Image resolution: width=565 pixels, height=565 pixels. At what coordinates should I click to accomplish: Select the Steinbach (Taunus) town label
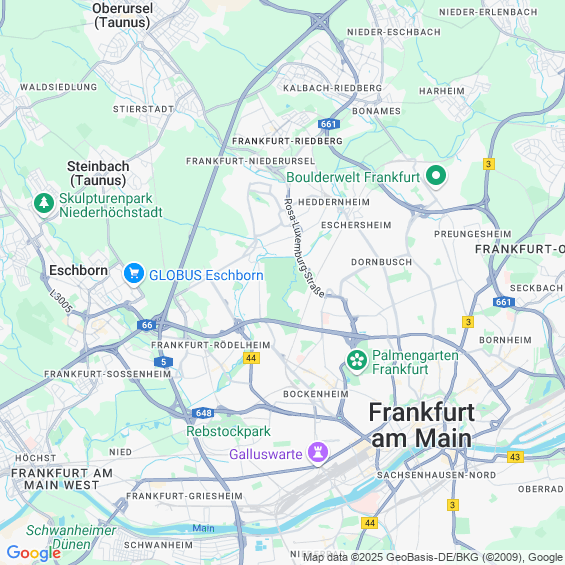click(98, 173)
